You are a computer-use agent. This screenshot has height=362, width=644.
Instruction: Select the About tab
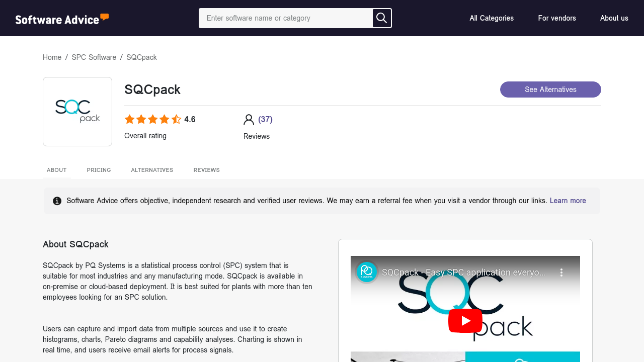coord(57,170)
